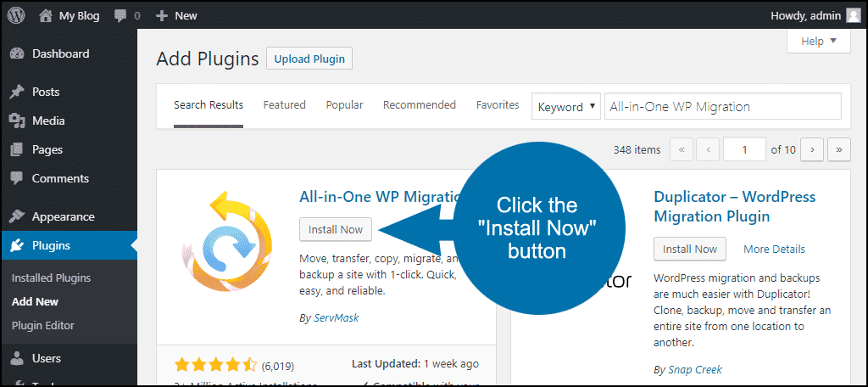The height and width of the screenshot is (387, 868).
Task: Switch to the Favorites tab
Action: pos(498,104)
